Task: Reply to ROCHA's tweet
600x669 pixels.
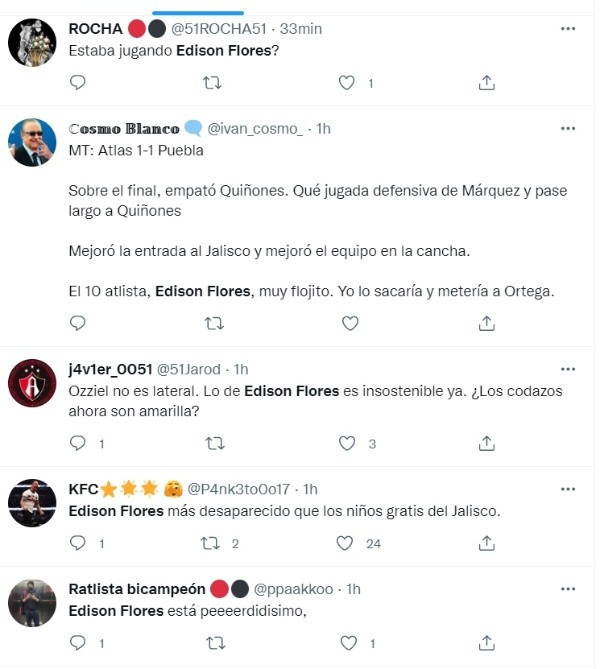Action: (78, 82)
